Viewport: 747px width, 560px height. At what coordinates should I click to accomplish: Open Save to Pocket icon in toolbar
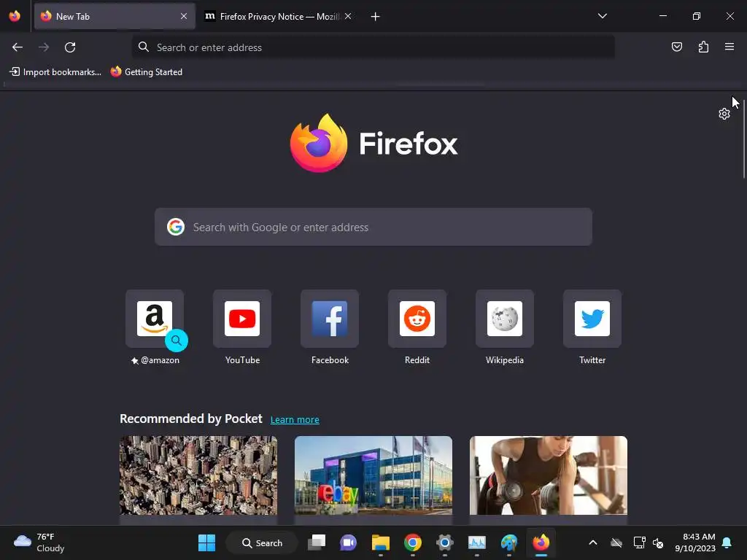pyautogui.click(x=676, y=47)
